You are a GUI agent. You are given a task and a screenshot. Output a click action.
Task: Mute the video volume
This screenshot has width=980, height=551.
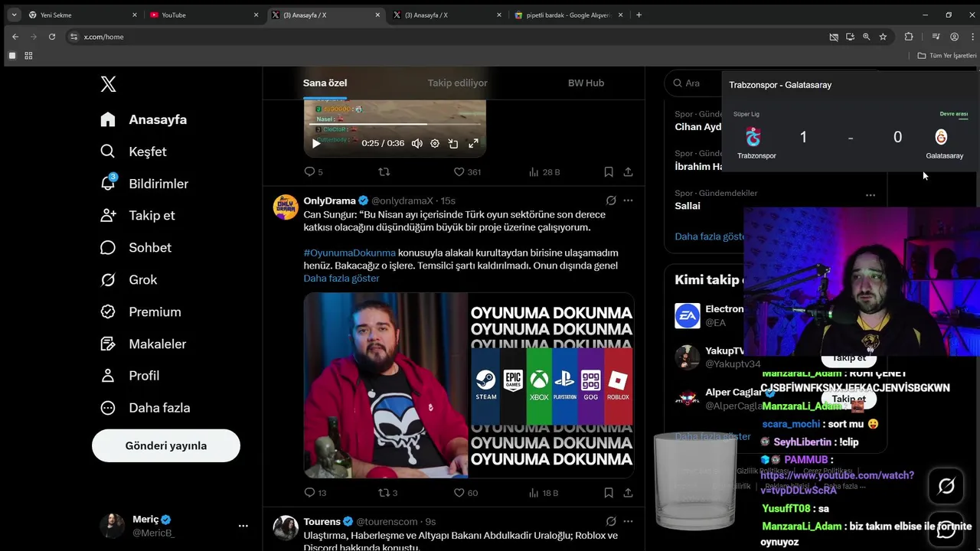[416, 143]
